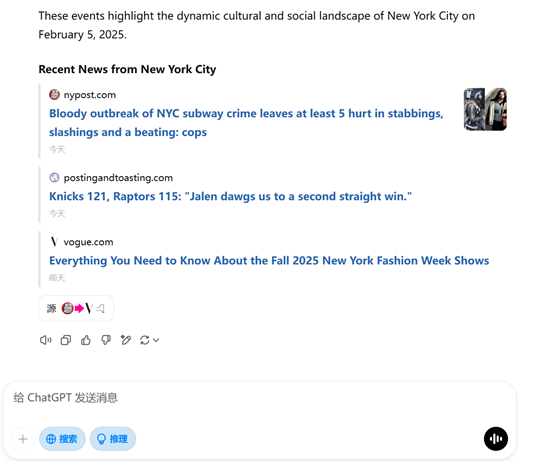Copy the response with copy icon
This screenshot has width=554, height=462.
pos(66,340)
